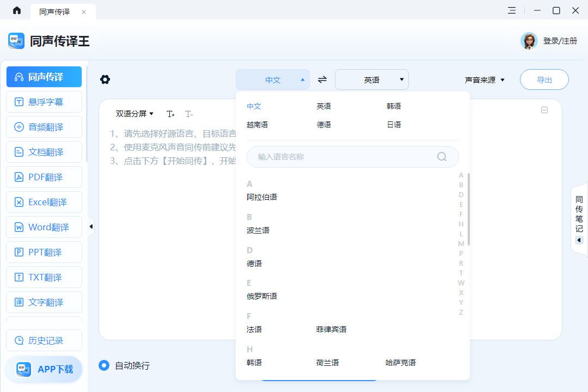The height and width of the screenshot is (392, 588).
Task: Open Word翻译 sidebar item
Action: pyautogui.click(x=44, y=227)
